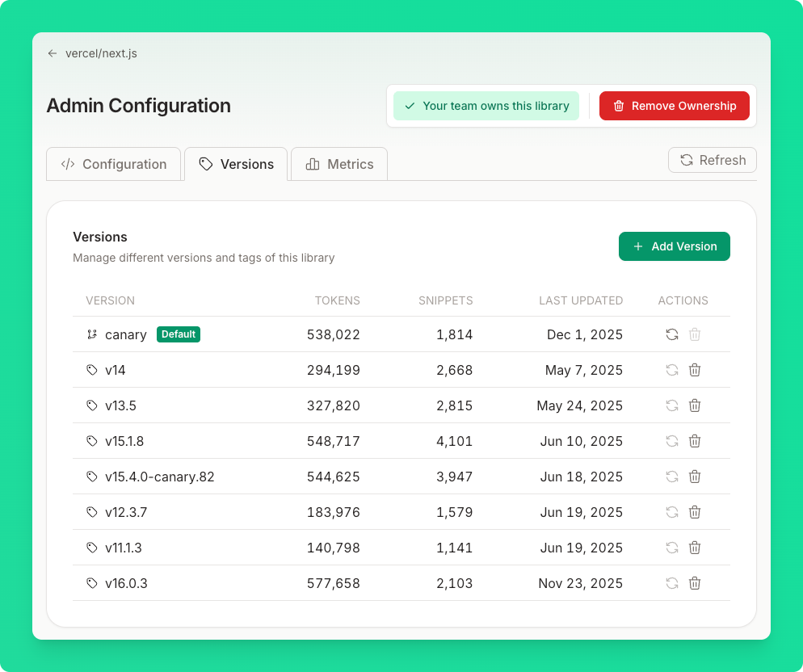Click the trash icon for v12.3.7
The height and width of the screenshot is (672, 803).
pyautogui.click(x=695, y=512)
